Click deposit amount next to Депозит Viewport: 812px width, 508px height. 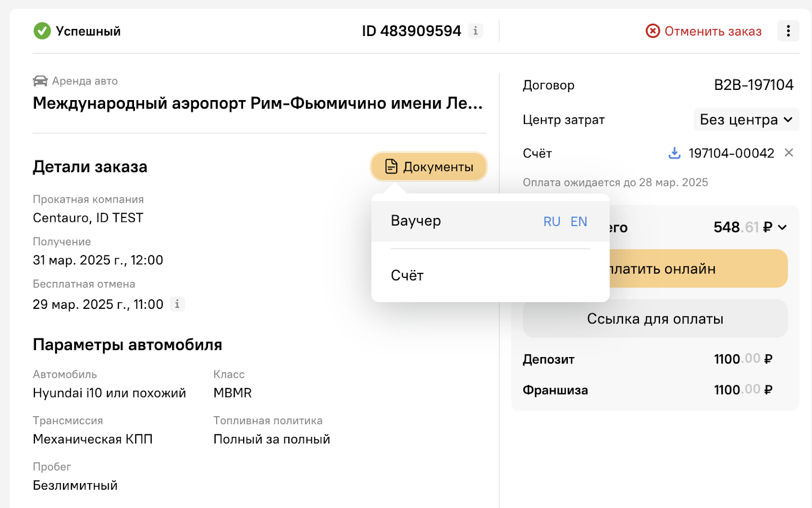(x=743, y=359)
